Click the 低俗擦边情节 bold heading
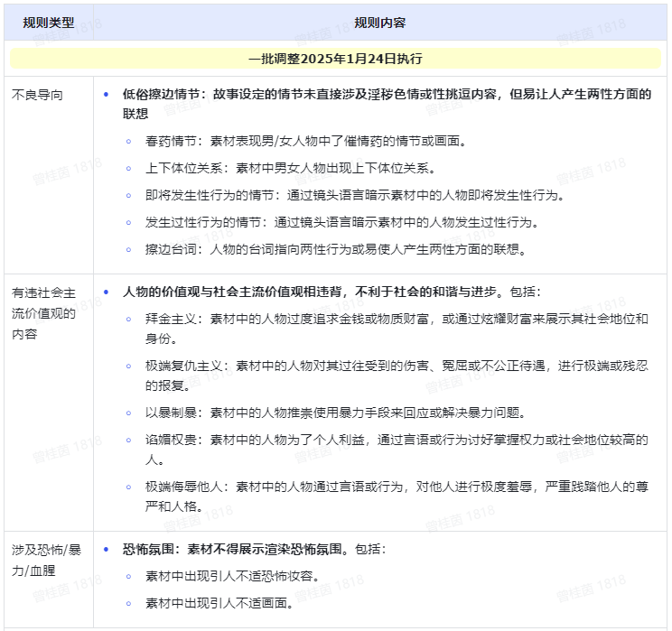 coord(387,104)
